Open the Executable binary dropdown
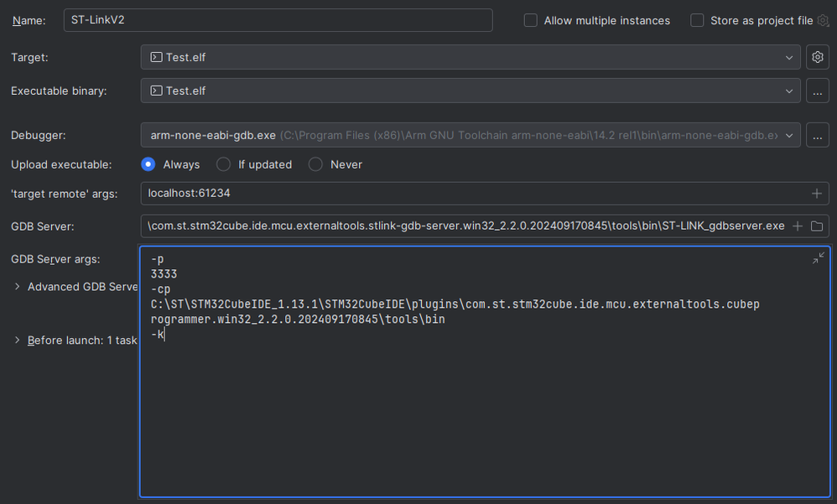The width and height of the screenshot is (837, 504). pos(789,91)
